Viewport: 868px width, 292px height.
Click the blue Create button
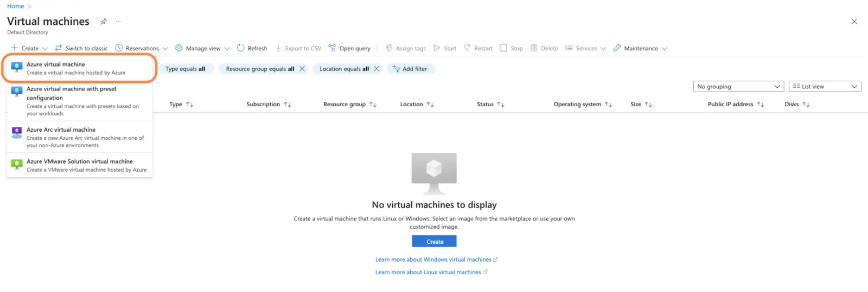434,241
